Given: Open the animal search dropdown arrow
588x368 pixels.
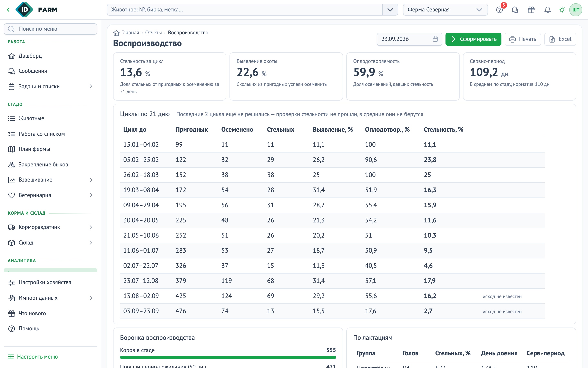Looking at the screenshot, I should tap(390, 10).
